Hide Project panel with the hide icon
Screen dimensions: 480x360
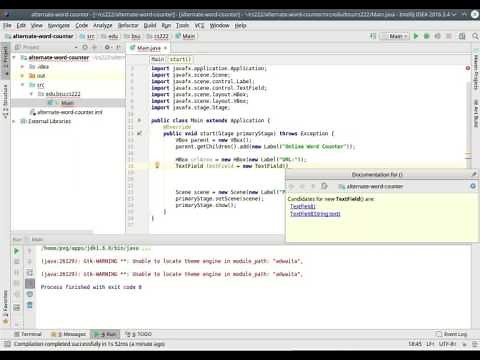(x=119, y=47)
